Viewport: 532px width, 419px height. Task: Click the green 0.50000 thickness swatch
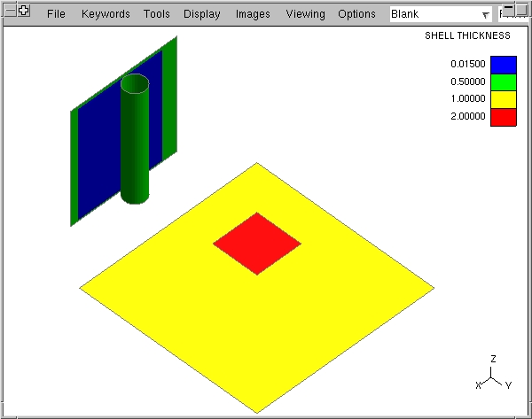tap(504, 81)
